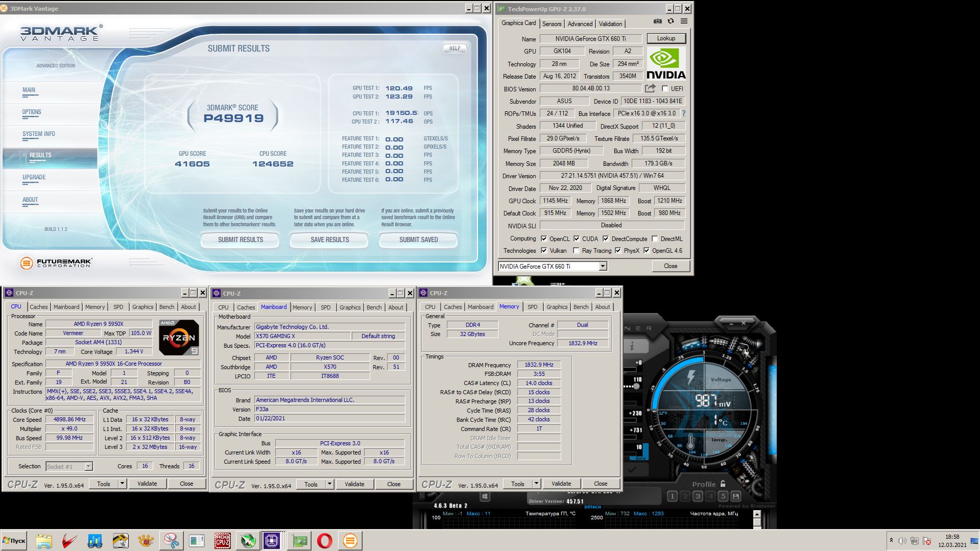Click the Afterburner slider knob at 118
This screenshot has width=980, height=551.
tap(636, 386)
